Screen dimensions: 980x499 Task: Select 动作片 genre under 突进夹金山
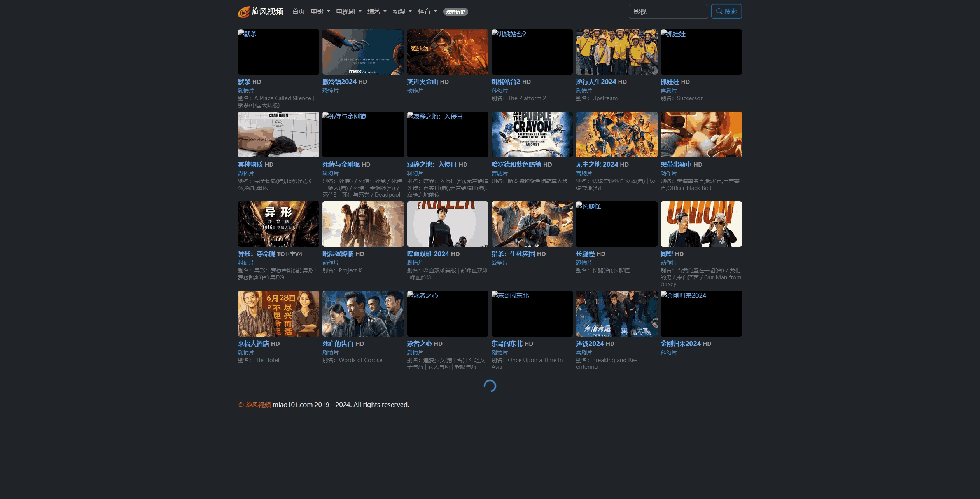(x=415, y=91)
